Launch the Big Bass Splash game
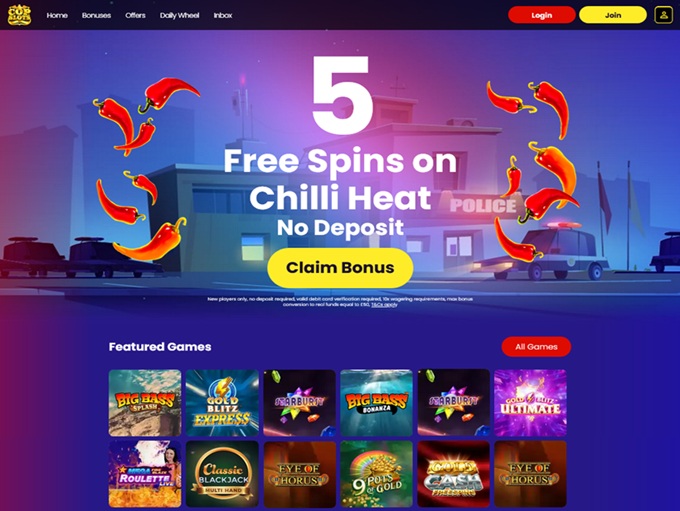The image size is (680, 511). tap(145, 403)
